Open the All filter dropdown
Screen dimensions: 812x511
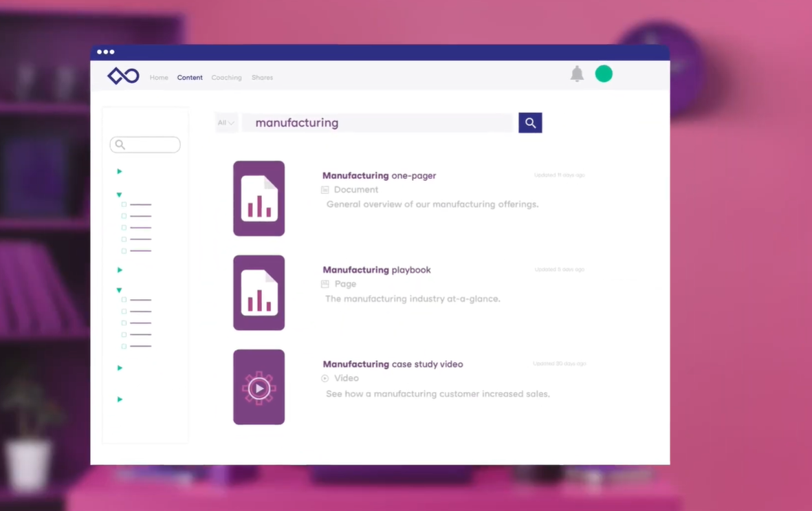[226, 122]
